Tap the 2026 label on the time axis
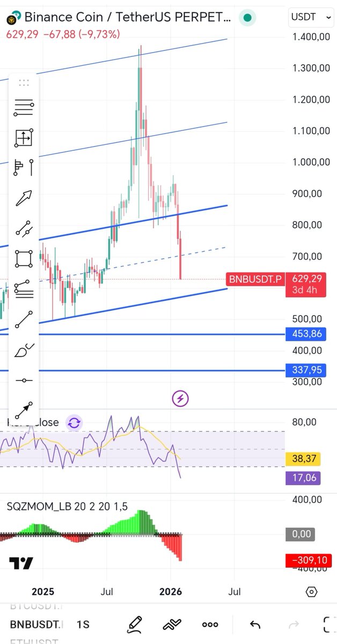This screenshot has height=644, width=337. [171, 592]
